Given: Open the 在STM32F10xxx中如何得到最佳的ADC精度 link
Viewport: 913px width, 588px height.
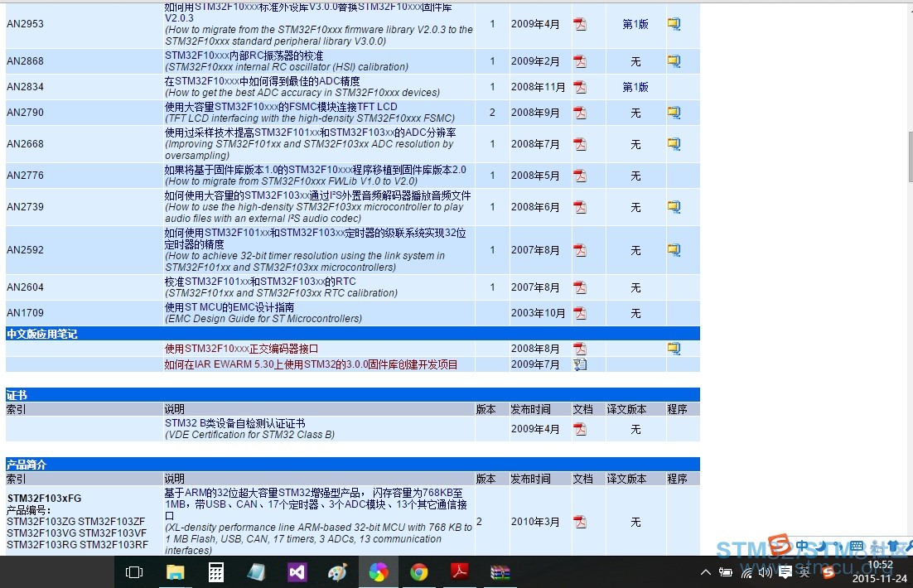Looking at the screenshot, I should point(262,81).
